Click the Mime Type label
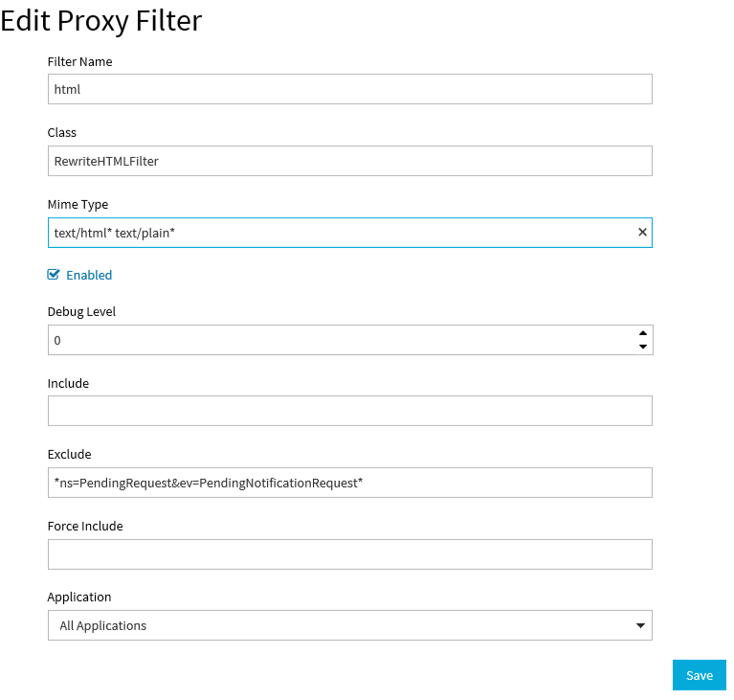Viewport: 734px width, 700px height. 78,204
